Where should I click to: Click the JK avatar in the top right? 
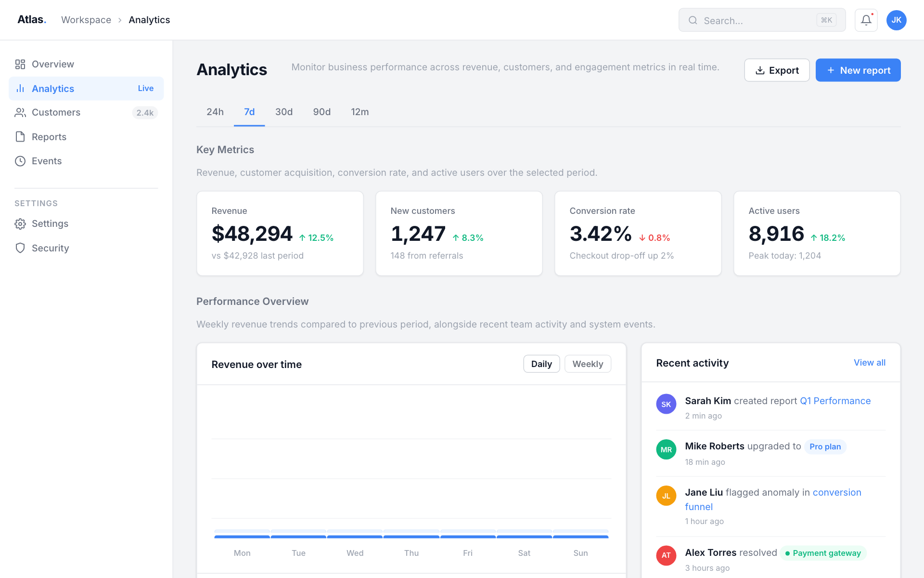(x=896, y=20)
